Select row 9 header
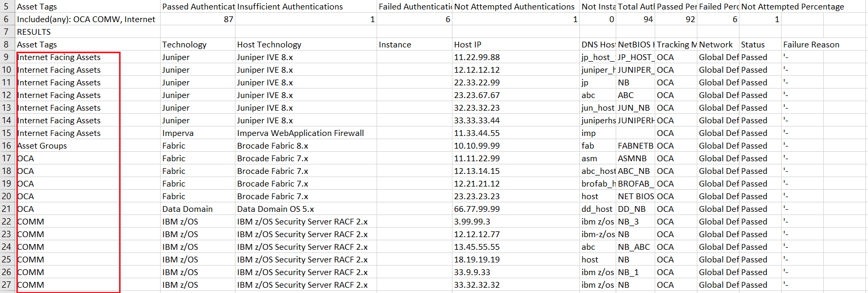Viewport: 868px width, 293px height. 7,57
